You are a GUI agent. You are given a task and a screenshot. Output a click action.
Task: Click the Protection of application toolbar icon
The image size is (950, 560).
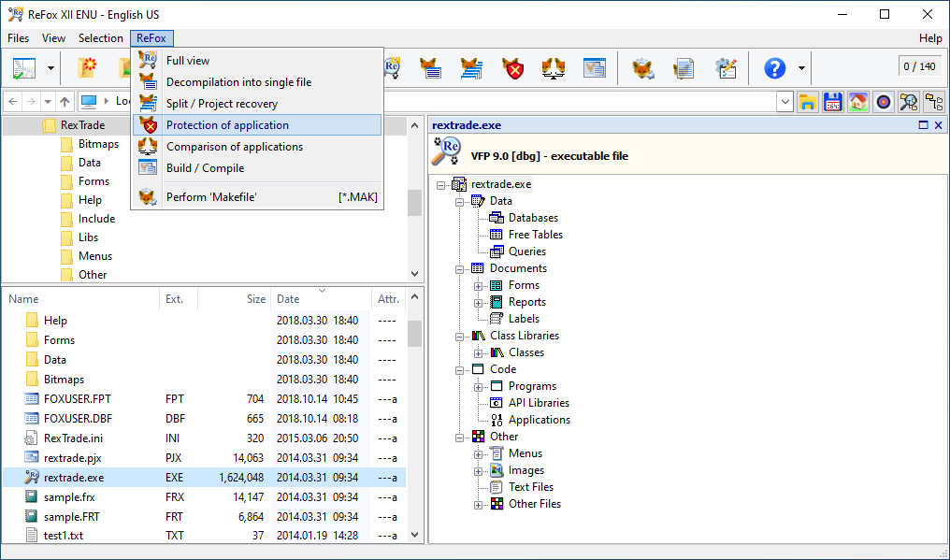(x=512, y=68)
